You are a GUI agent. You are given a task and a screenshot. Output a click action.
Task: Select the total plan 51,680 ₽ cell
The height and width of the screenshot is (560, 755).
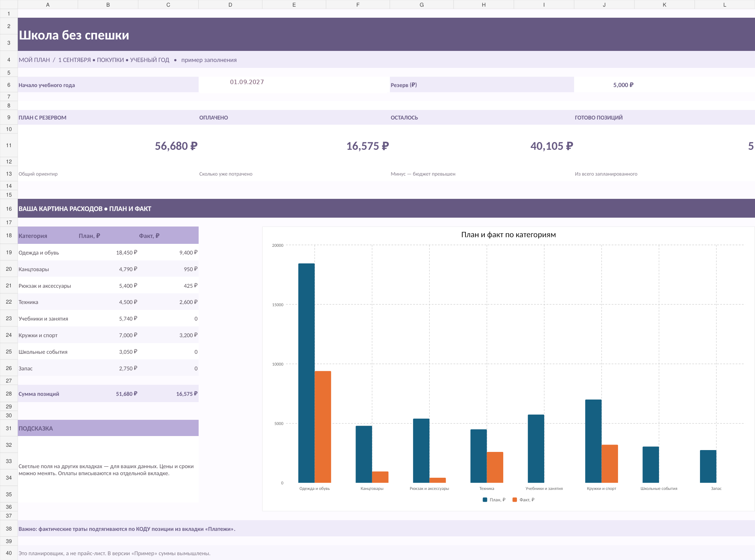pos(108,394)
